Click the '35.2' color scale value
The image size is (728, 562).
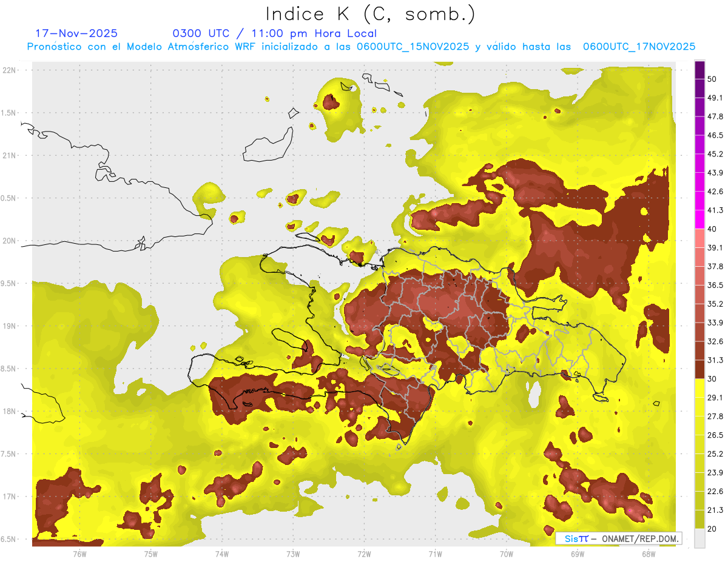pyautogui.click(x=715, y=304)
